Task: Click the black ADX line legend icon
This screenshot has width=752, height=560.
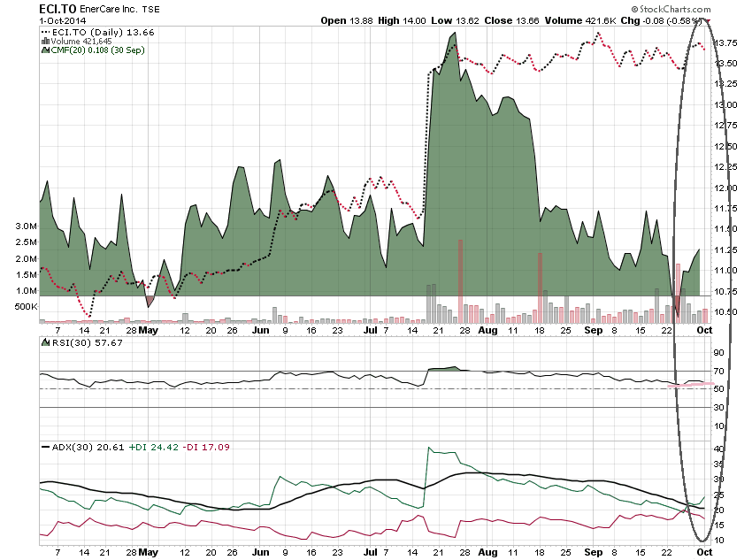Action: point(45,447)
